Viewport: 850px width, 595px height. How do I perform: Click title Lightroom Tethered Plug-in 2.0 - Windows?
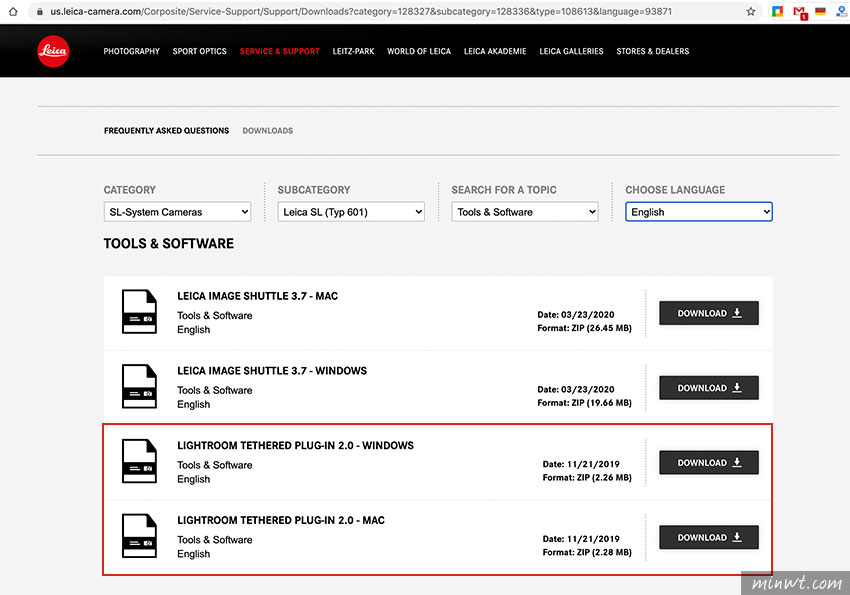[x=295, y=446]
